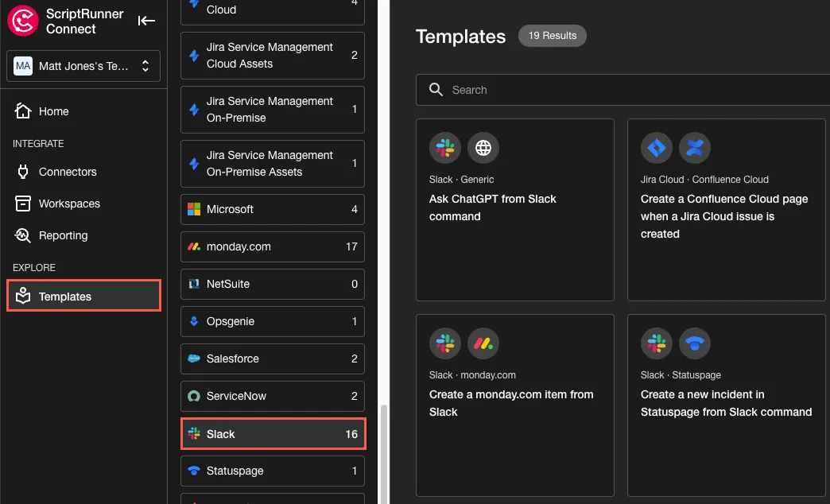Open Connectors in the sidebar
The image size is (830, 504).
(x=83, y=172)
